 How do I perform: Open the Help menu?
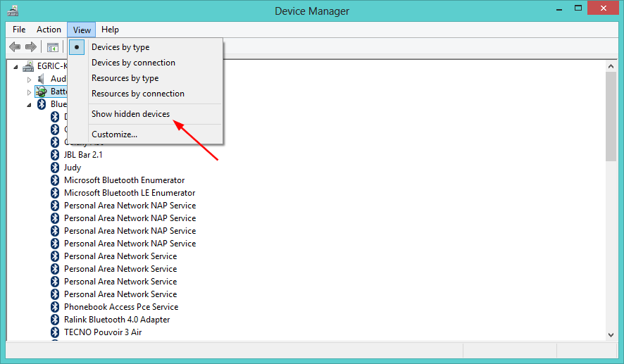110,30
